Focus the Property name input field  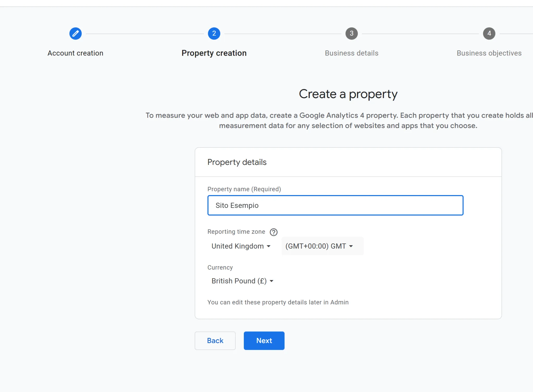[x=335, y=205]
